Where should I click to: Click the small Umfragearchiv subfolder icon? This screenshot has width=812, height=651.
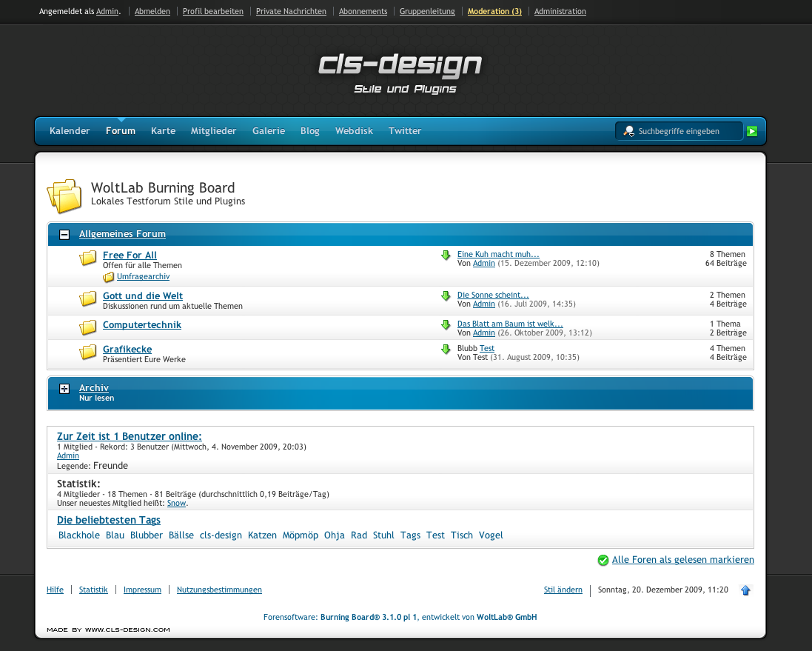(x=109, y=277)
